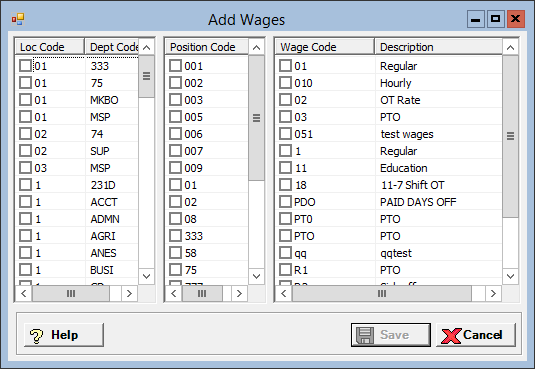Click the Position Code horizontal scrollbar thumb
The height and width of the screenshot is (369, 535).
(x=202, y=294)
